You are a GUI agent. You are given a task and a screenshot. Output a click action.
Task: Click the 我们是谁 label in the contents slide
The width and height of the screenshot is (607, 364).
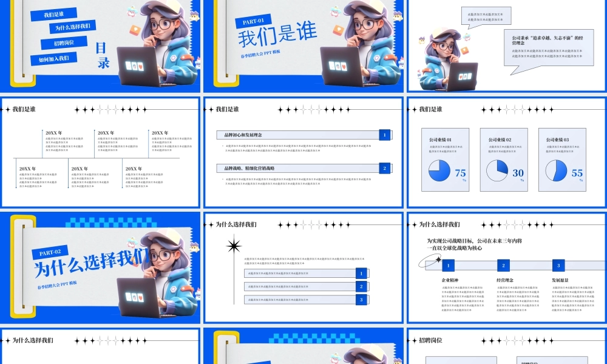pyautogui.click(x=54, y=15)
